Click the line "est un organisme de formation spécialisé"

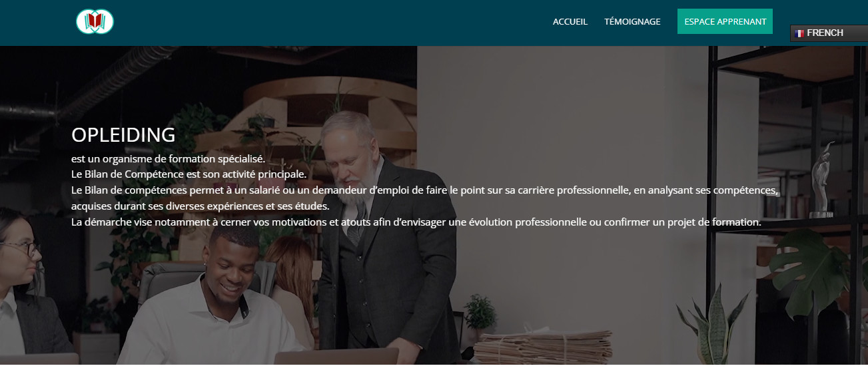168,159
